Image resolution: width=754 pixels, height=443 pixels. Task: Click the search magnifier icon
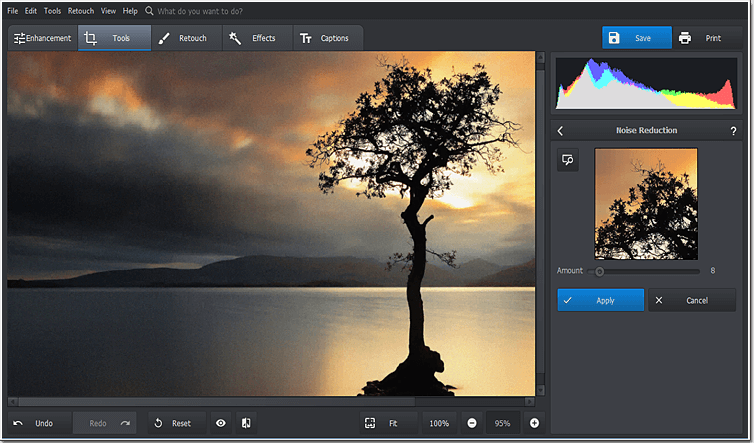pos(149,11)
